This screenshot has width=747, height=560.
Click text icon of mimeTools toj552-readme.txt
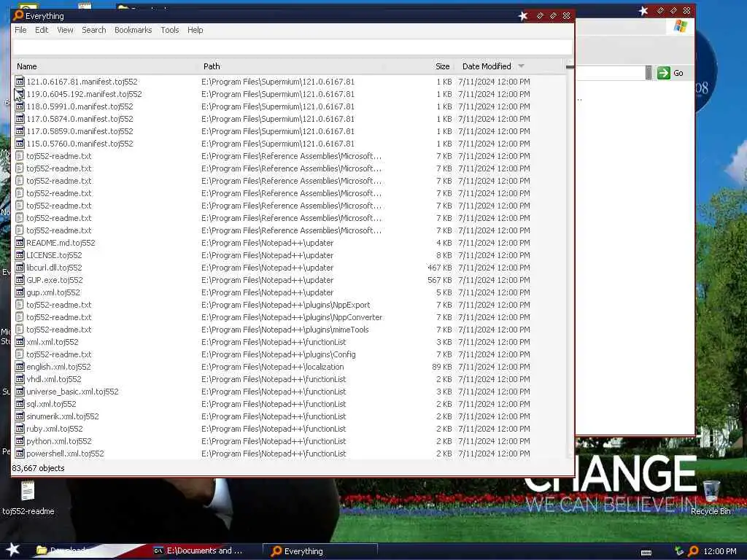pyautogui.click(x=20, y=329)
